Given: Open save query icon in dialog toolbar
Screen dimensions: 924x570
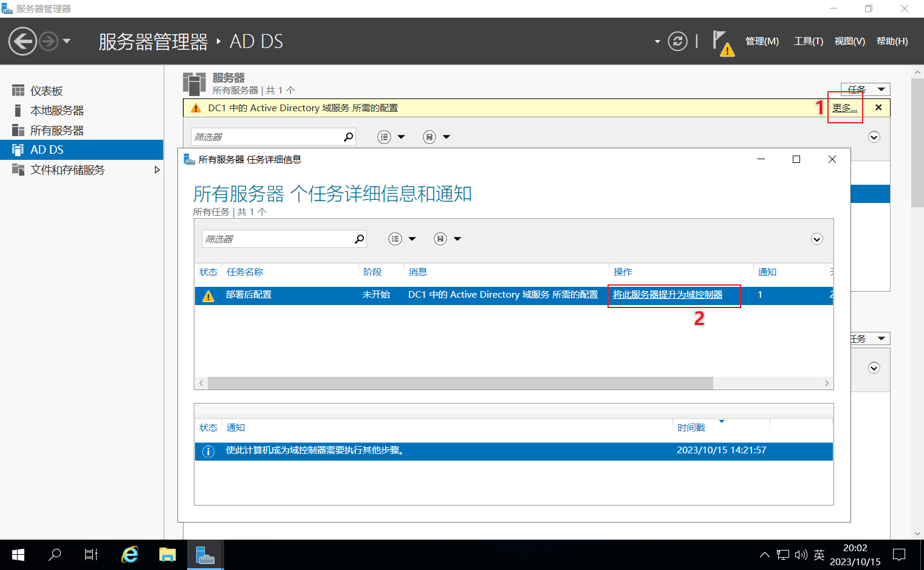Looking at the screenshot, I should [x=440, y=239].
